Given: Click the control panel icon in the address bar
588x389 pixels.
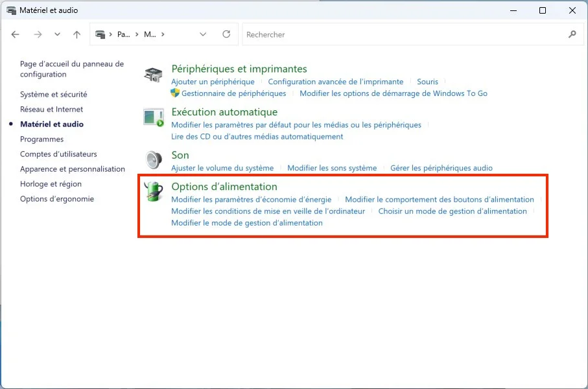Looking at the screenshot, I should point(100,34).
